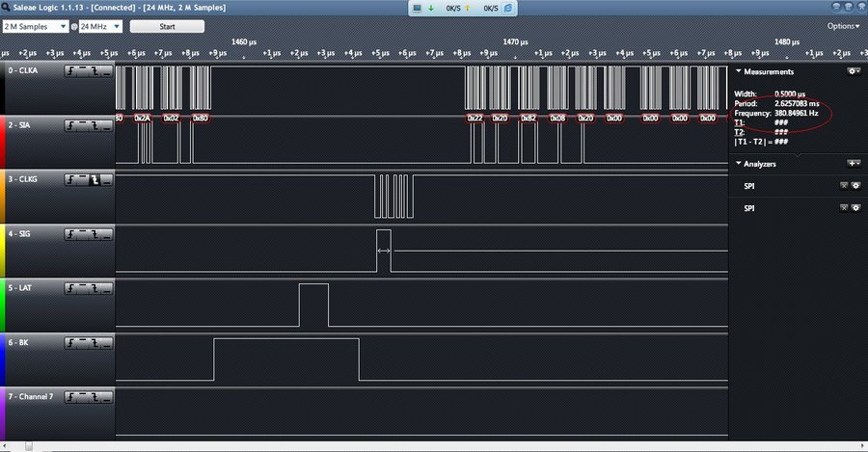Select falling edge trigger on CLKG channel
Screen dimensions: 868x452
(95, 179)
